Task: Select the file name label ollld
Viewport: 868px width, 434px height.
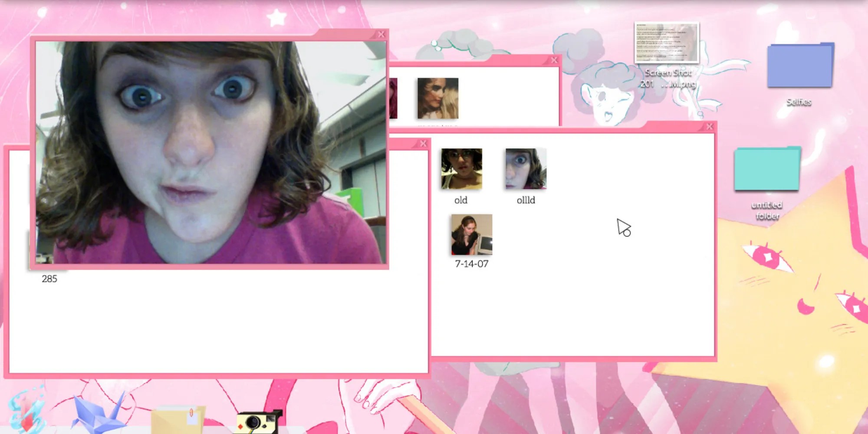Action: click(x=526, y=200)
